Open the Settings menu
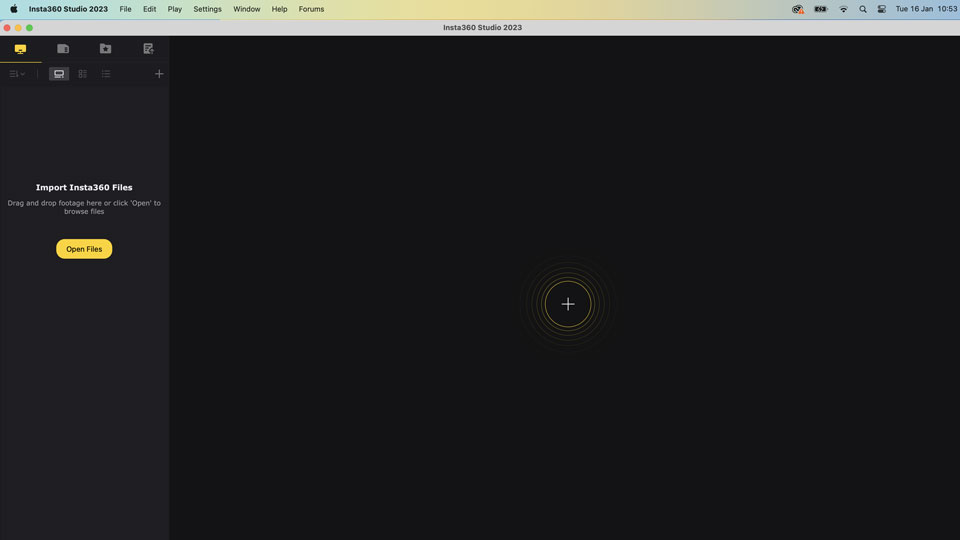The height and width of the screenshot is (540, 960). tap(208, 9)
